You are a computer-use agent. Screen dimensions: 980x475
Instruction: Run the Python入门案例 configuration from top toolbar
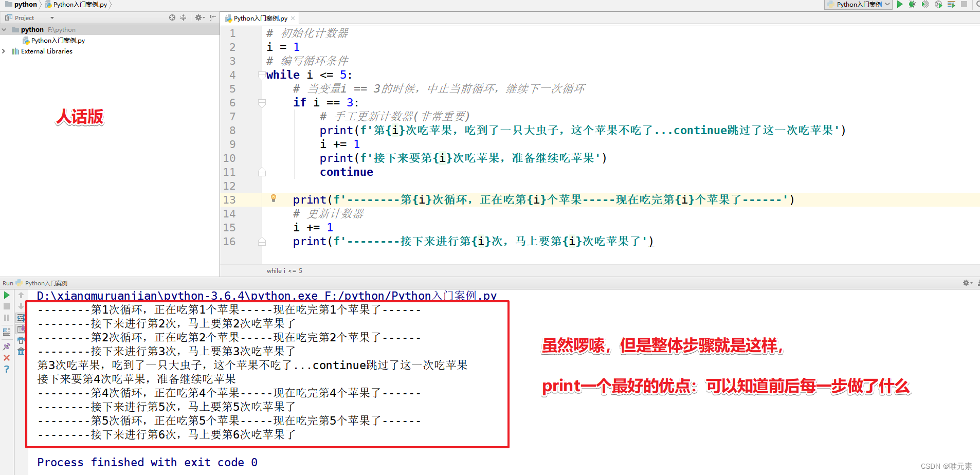(x=900, y=4)
